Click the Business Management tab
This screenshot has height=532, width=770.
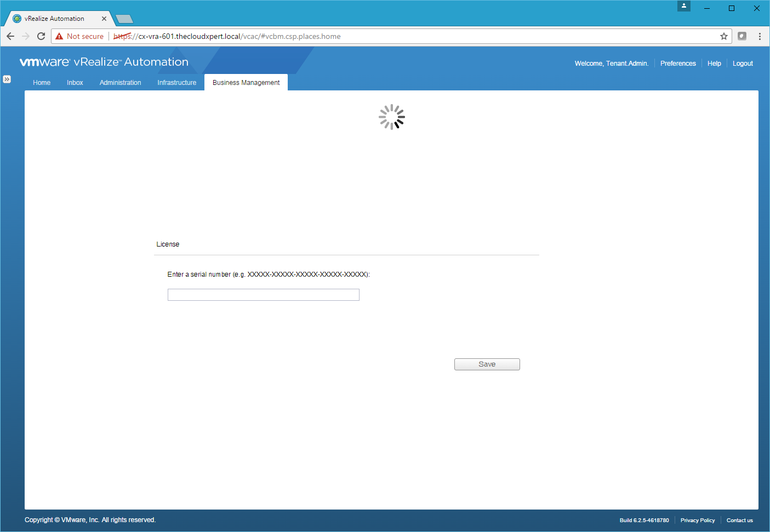pos(246,83)
